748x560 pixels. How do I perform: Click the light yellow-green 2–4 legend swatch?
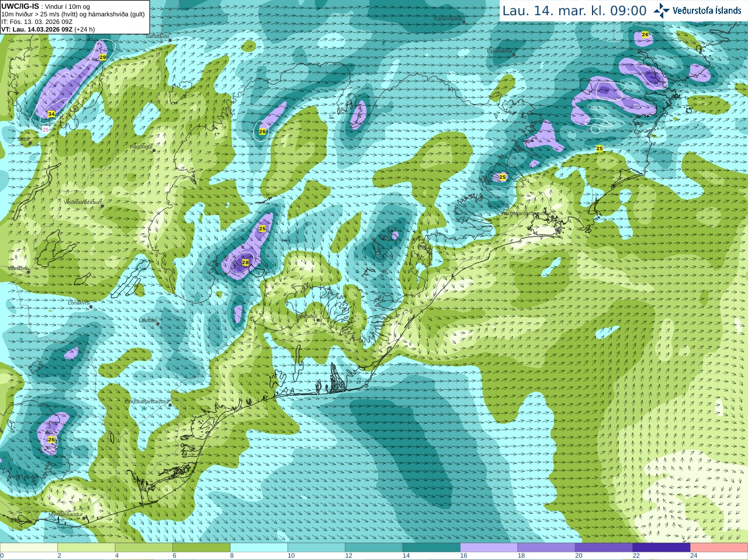pos(86,548)
